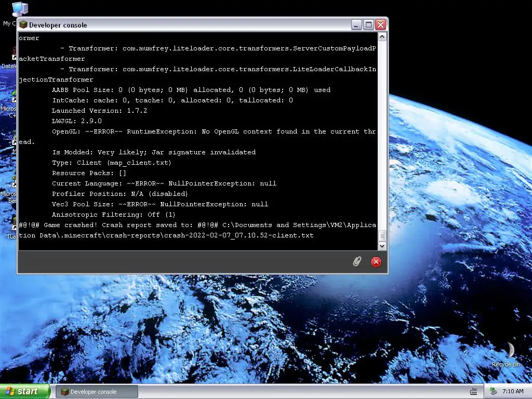Click the Developer console title bar icon
The image size is (532, 399).
[23, 25]
